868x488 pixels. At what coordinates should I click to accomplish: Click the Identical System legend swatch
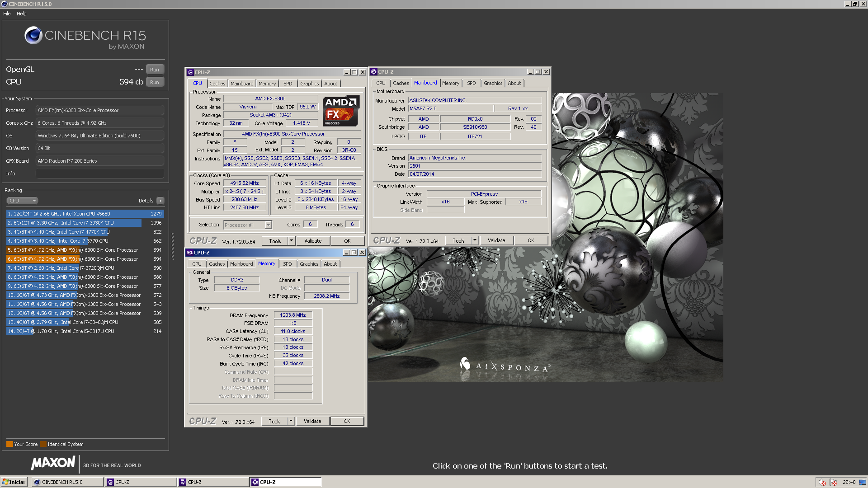coord(43,444)
